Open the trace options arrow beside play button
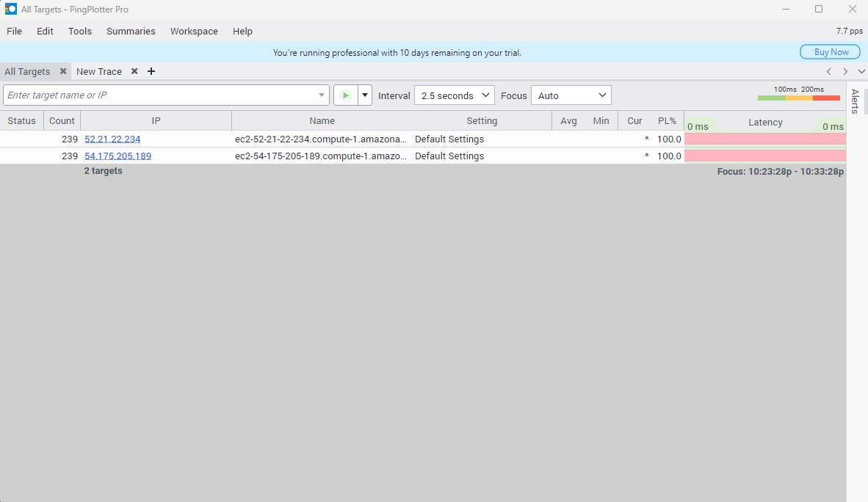This screenshot has height=502, width=868. [x=365, y=95]
